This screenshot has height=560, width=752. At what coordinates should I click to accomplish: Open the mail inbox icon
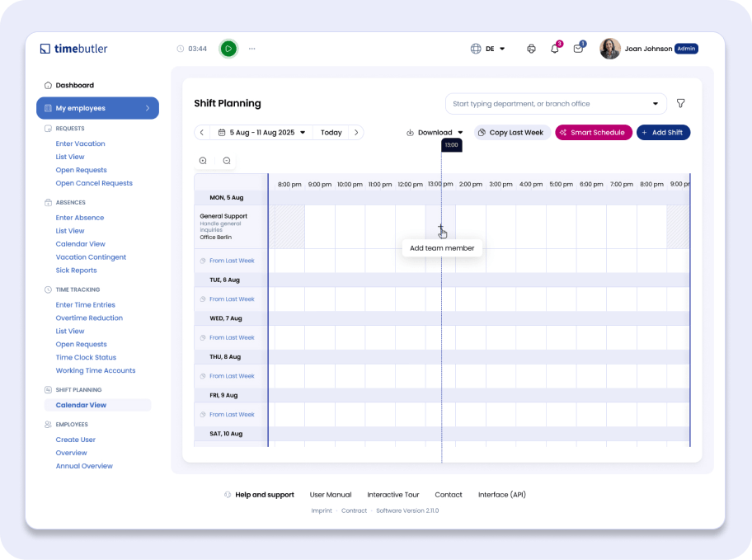578,49
